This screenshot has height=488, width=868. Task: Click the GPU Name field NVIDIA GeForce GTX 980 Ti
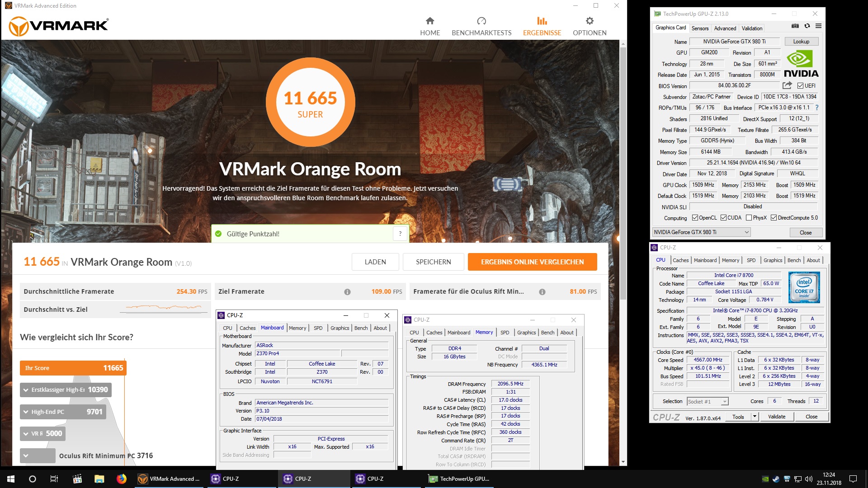coord(734,42)
